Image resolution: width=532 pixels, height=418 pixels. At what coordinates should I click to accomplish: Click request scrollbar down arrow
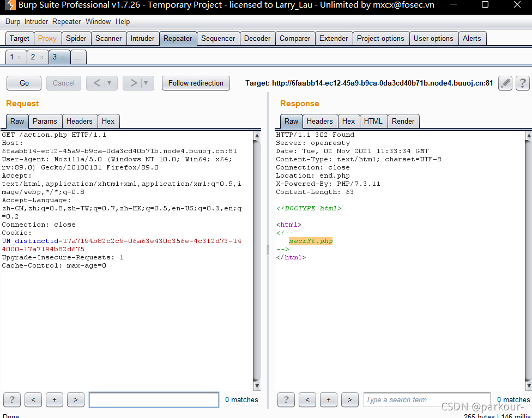point(257,386)
